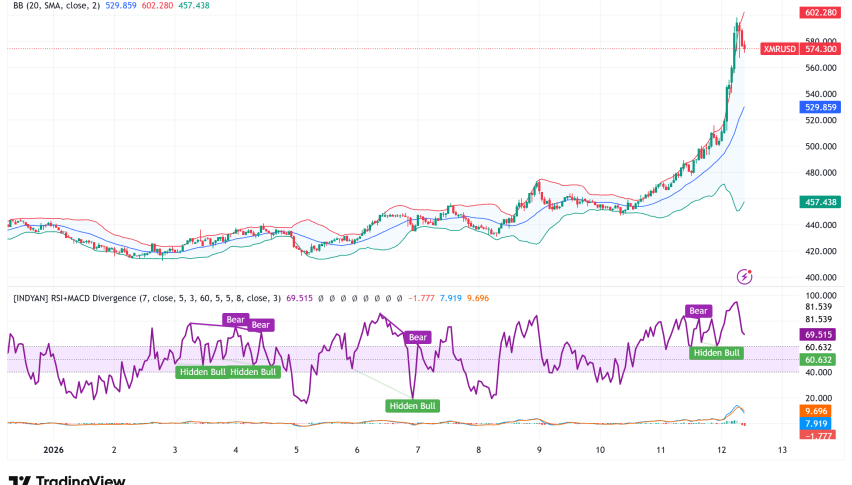The height and width of the screenshot is (485, 852).
Task: Click the Bear label above date 12
Action: pyautogui.click(x=699, y=311)
